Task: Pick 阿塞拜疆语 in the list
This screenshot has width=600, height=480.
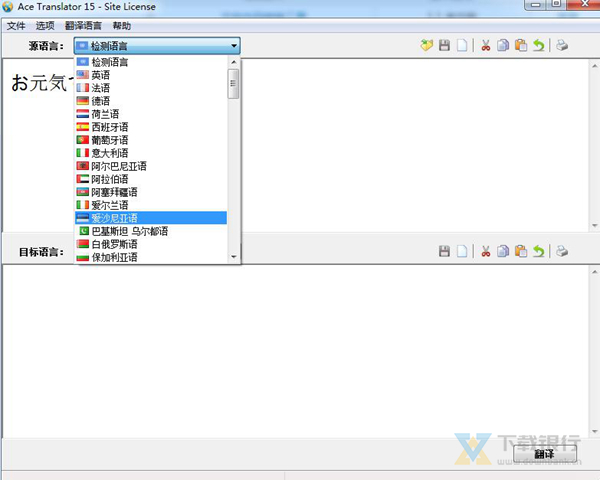Action: 151,192
